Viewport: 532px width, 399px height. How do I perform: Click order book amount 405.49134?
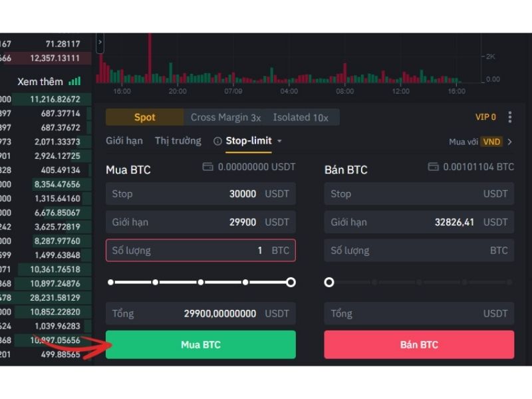[x=61, y=170]
